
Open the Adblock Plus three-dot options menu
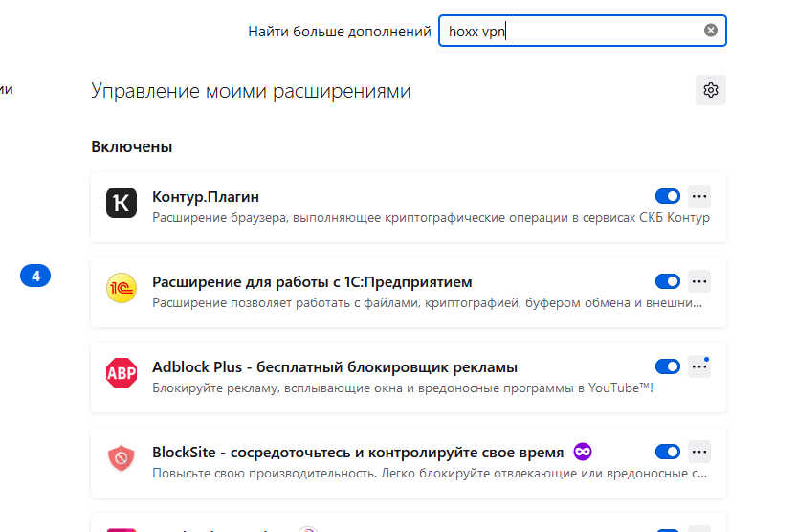click(x=699, y=366)
